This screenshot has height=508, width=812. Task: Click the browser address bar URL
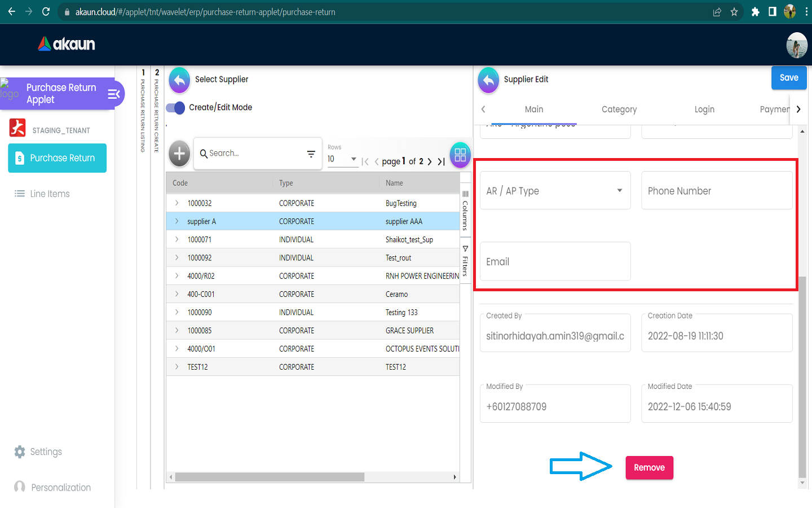point(205,12)
